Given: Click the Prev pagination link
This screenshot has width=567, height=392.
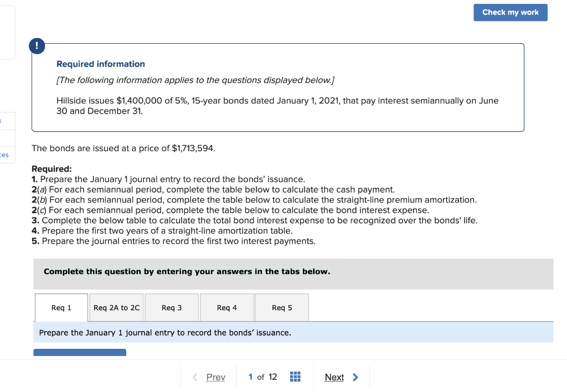Looking at the screenshot, I should click(x=215, y=377).
